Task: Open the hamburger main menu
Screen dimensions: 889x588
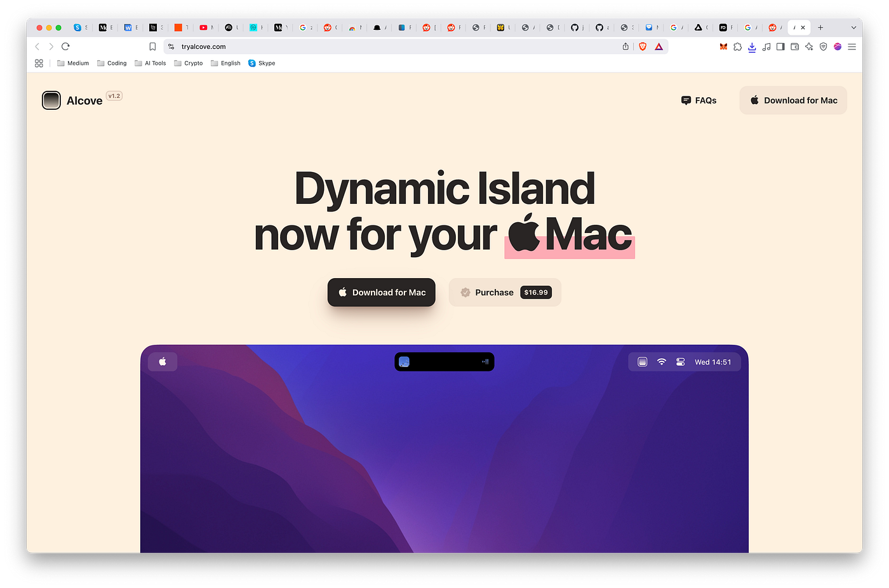Action: click(x=852, y=46)
